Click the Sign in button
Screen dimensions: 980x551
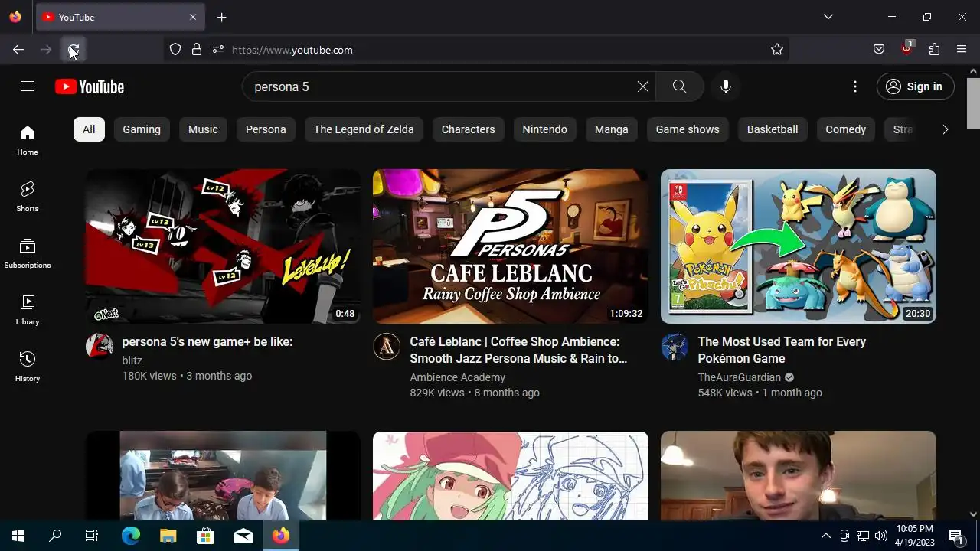pos(915,86)
